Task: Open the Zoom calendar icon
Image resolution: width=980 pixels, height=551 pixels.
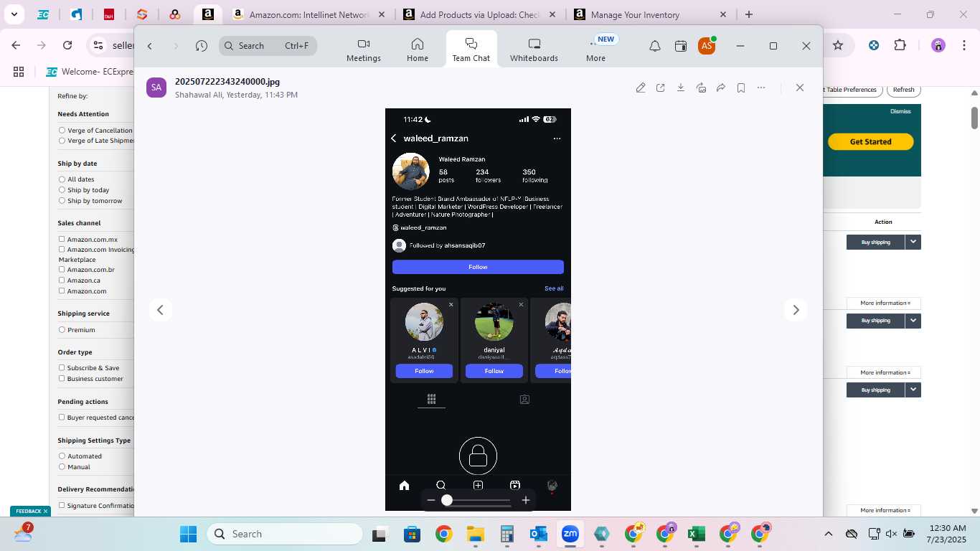Action: click(x=681, y=46)
